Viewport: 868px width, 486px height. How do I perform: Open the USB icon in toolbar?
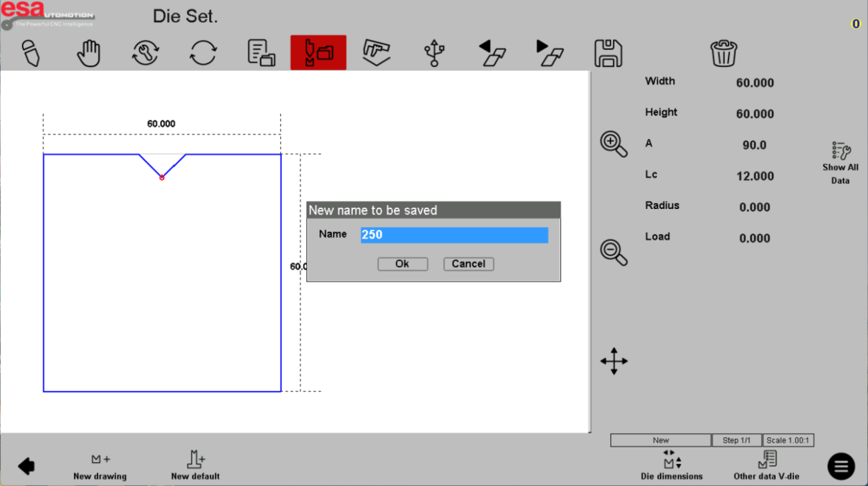pyautogui.click(x=434, y=53)
